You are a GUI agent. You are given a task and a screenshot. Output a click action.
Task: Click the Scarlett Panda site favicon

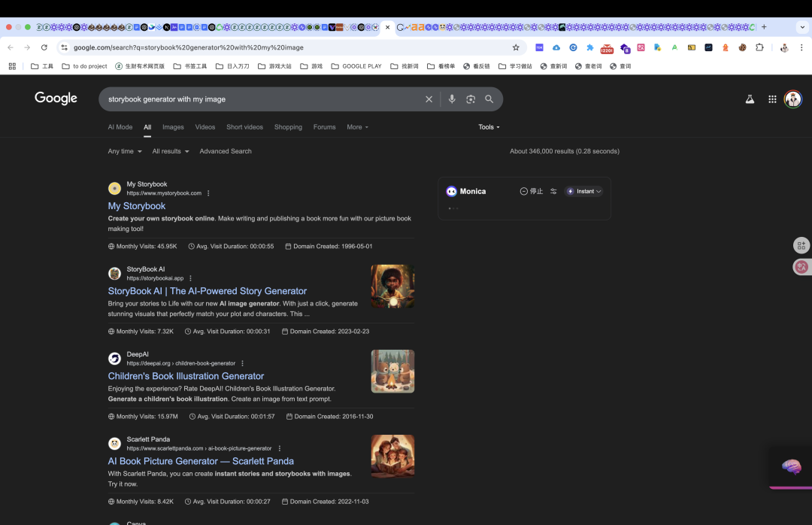[x=114, y=443]
